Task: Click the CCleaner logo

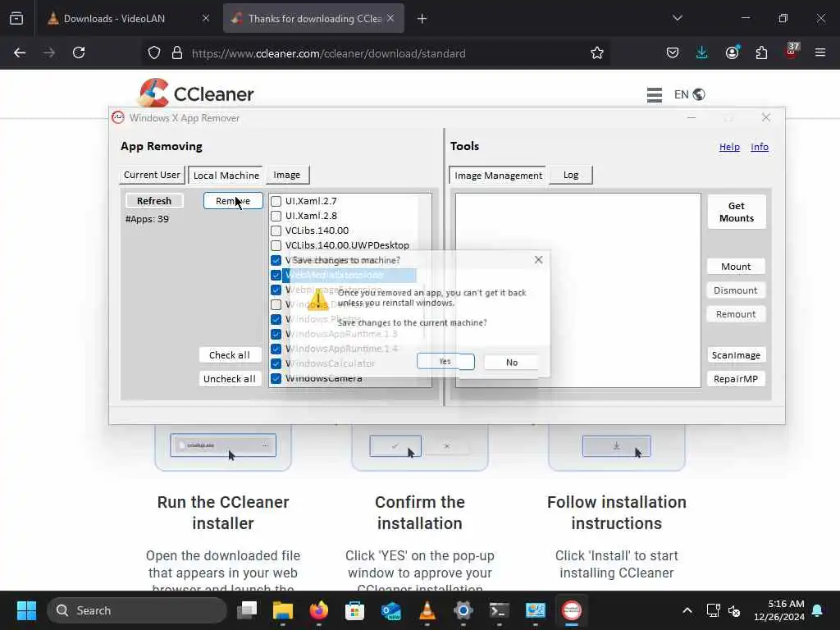Action: click(x=195, y=94)
